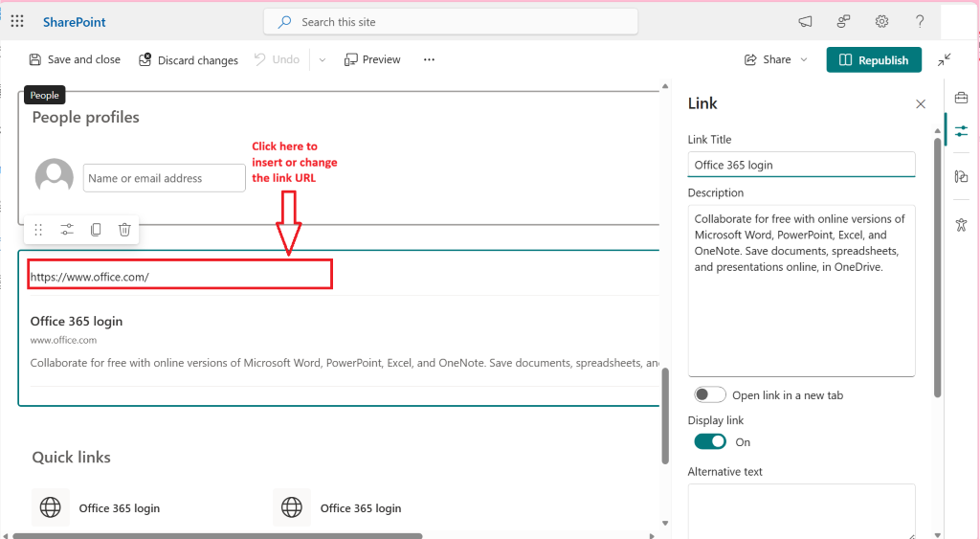Click the first Office 365 login quick link
Viewport: 980px width, 539px height.
point(120,508)
